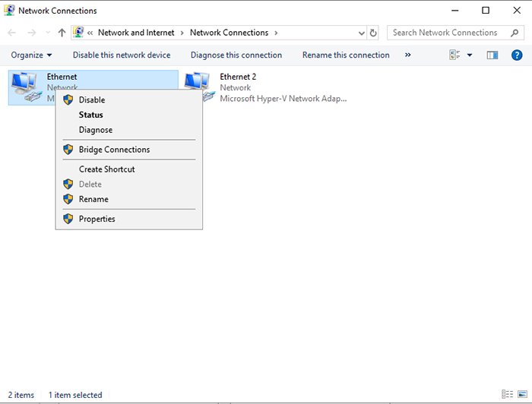The image size is (532, 404).
Task: Select Disable from the context menu
Action: (92, 100)
